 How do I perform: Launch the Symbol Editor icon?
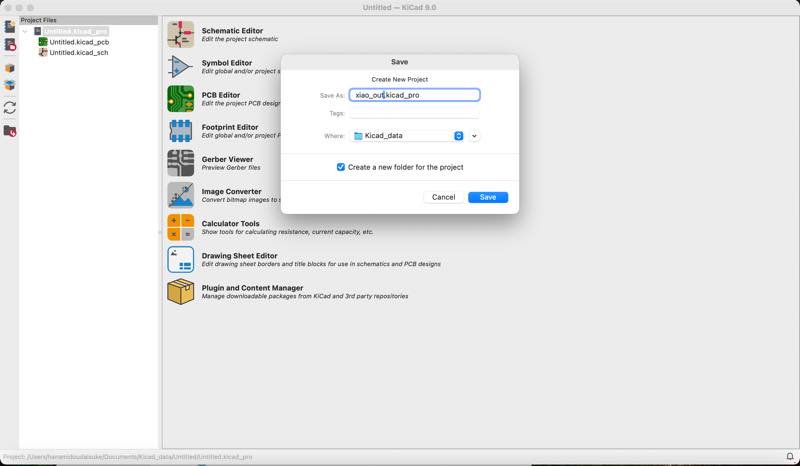tap(181, 66)
